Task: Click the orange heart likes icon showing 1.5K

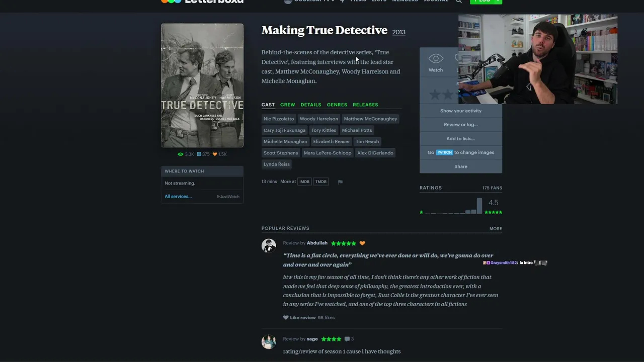Action: [x=215, y=154]
